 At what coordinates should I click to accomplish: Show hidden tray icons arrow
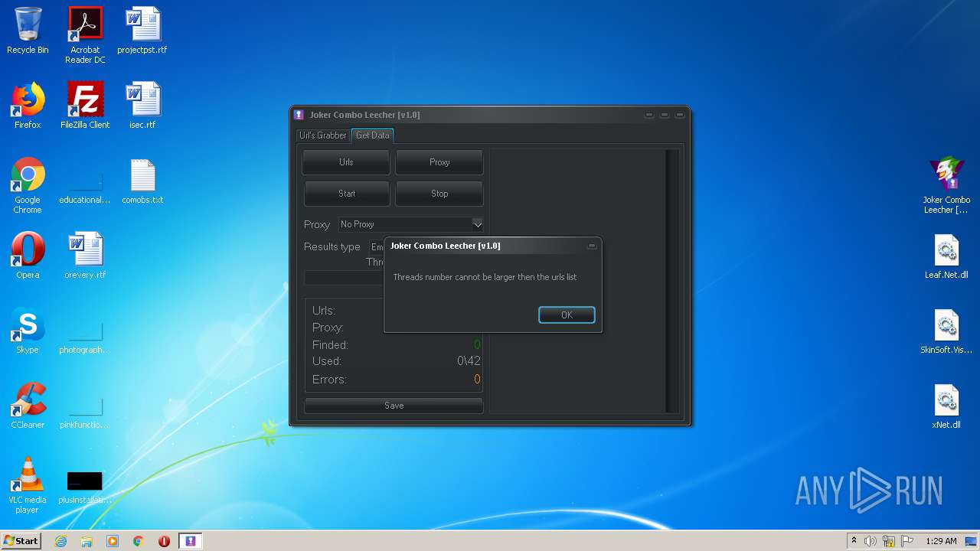[x=854, y=541]
